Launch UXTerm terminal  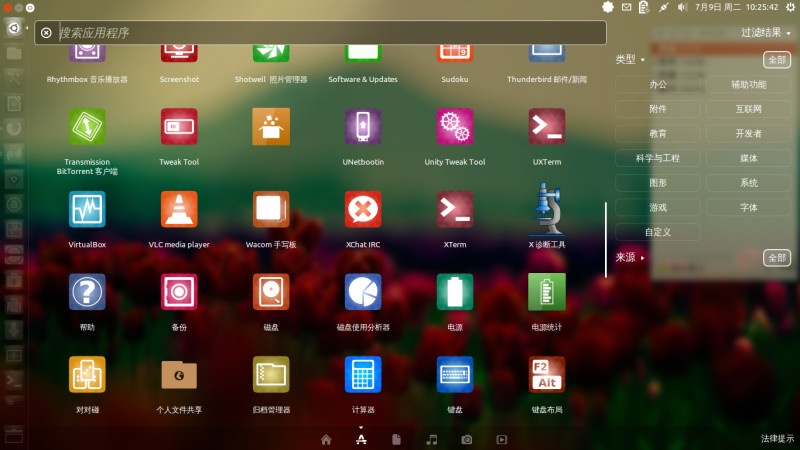(546, 127)
